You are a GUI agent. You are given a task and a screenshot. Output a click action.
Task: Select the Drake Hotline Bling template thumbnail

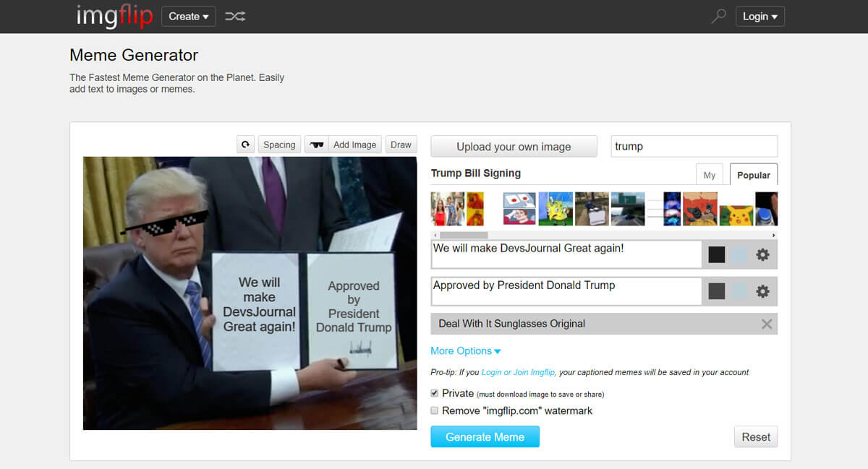coord(475,209)
